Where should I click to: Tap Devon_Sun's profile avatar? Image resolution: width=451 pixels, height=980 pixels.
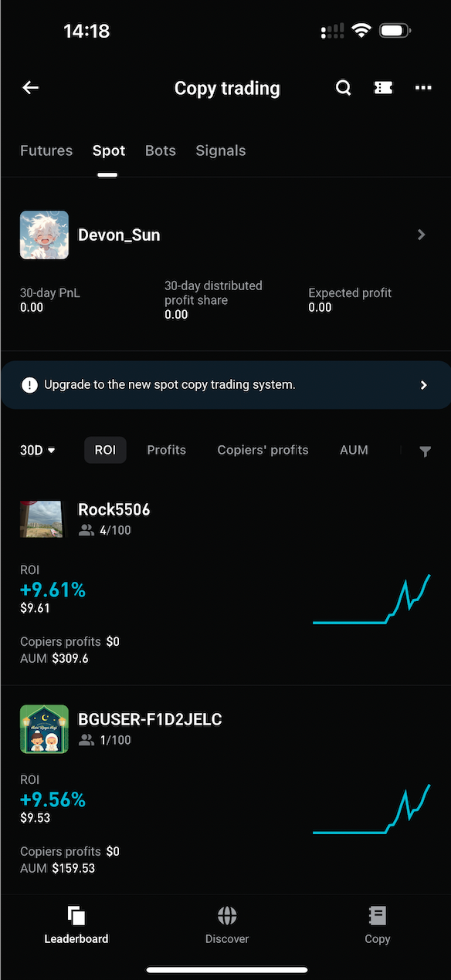[x=44, y=235]
